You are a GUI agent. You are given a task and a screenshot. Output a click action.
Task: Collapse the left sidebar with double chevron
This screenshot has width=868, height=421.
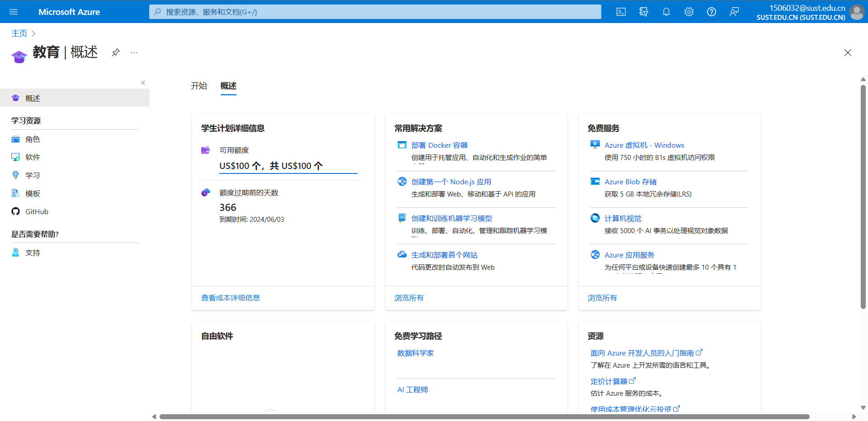pyautogui.click(x=143, y=83)
